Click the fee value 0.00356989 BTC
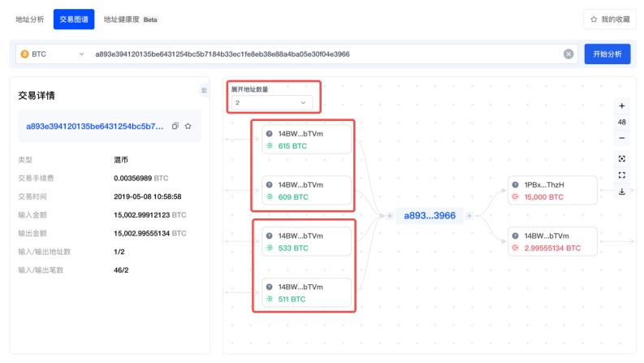The height and width of the screenshot is (363, 644). tap(140, 178)
